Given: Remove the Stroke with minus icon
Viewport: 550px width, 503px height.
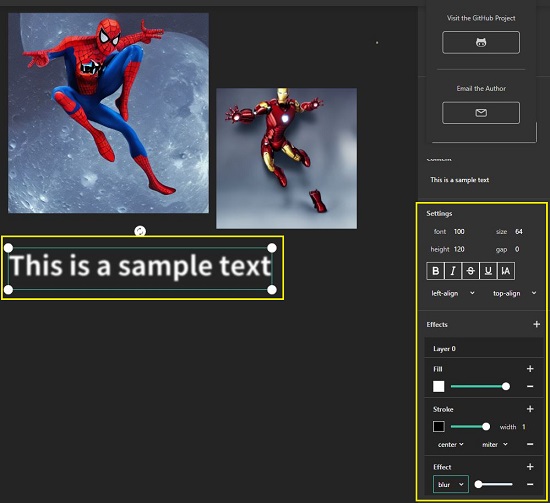Looking at the screenshot, I should (x=530, y=444).
